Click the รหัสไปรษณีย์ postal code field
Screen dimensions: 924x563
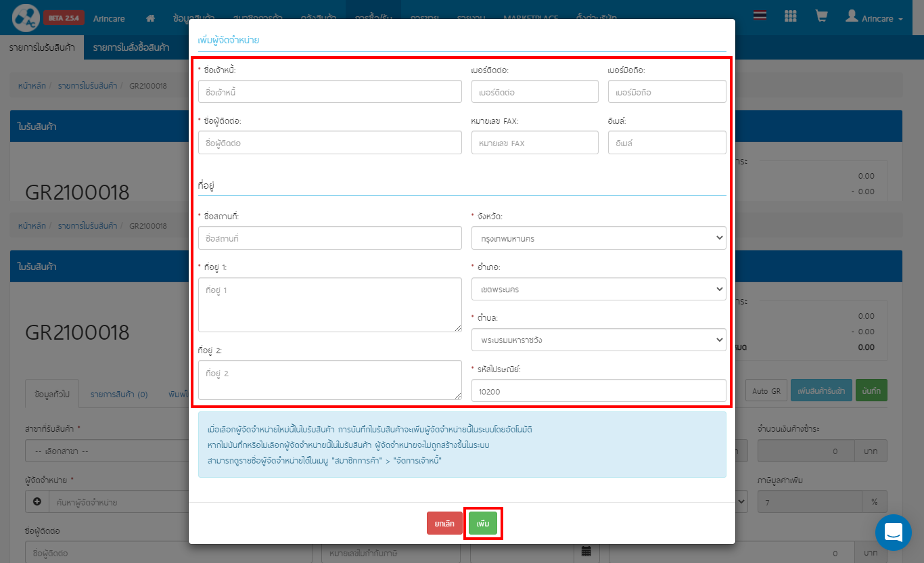(x=598, y=390)
